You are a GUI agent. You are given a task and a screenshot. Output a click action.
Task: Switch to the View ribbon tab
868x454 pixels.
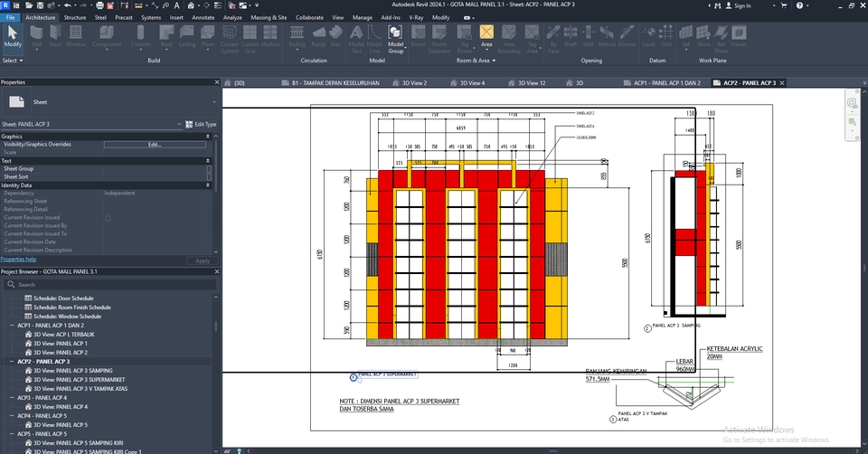tap(337, 17)
